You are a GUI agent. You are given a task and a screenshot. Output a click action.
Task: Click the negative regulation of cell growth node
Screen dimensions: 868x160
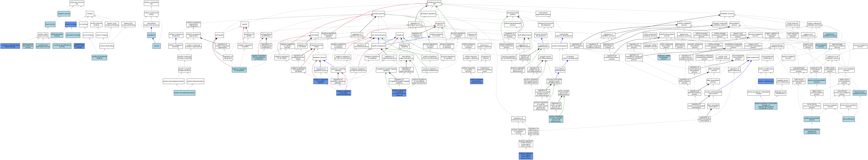pyautogui.click(x=239, y=70)
